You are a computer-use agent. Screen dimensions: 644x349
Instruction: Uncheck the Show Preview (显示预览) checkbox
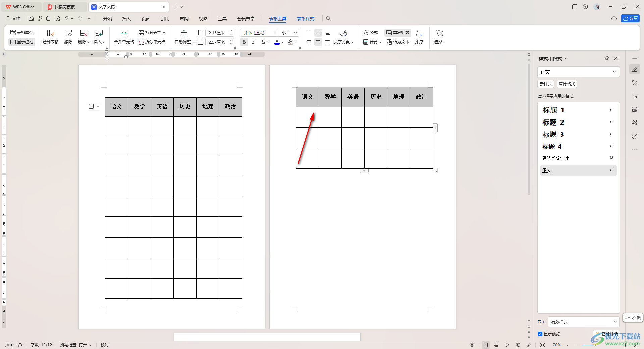(x=540, y=334)
